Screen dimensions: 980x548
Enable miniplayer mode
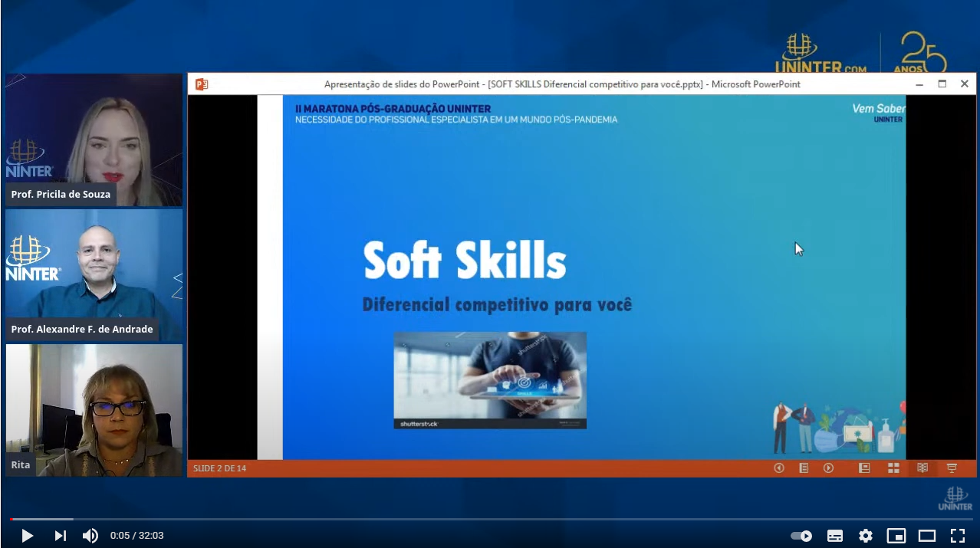click(896, 536)
